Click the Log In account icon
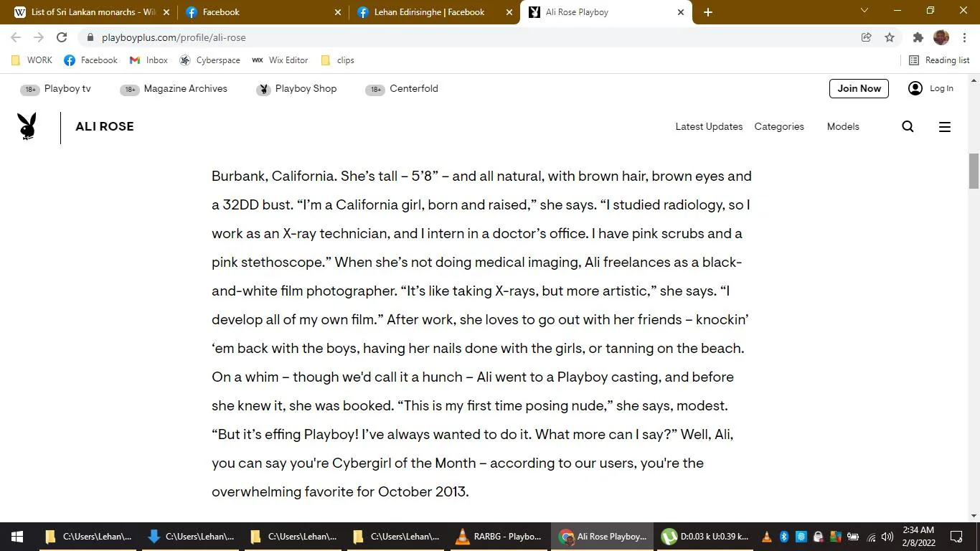 tap(915, 88)
